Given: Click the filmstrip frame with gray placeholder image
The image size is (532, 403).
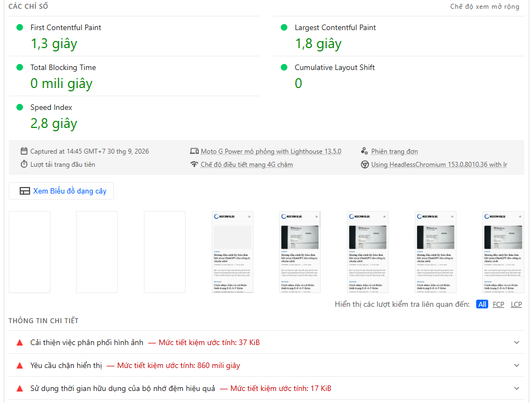Looking at the screenshot, I should coord(233,252).
